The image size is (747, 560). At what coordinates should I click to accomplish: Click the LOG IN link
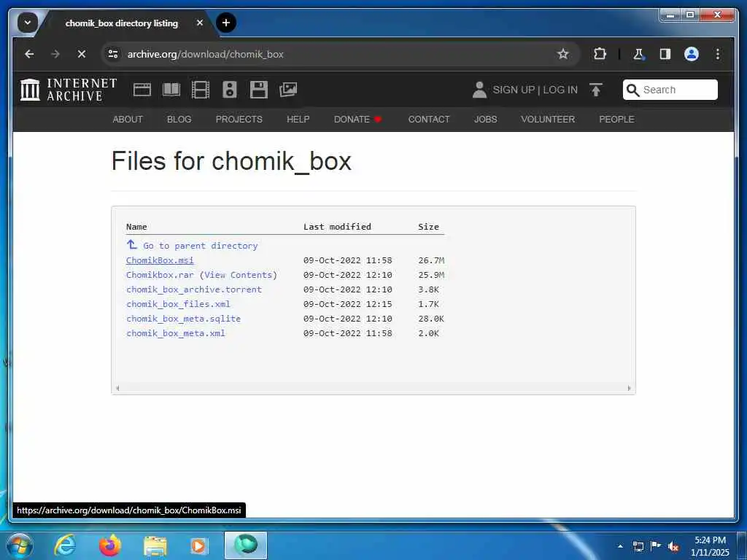click(560, 90)
